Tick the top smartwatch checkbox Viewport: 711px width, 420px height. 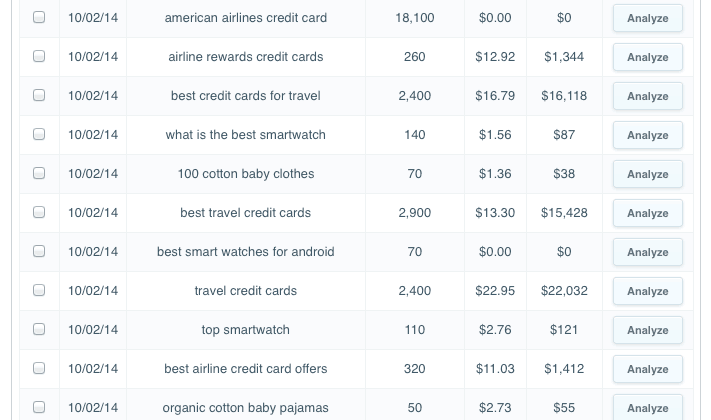(39, 329)
